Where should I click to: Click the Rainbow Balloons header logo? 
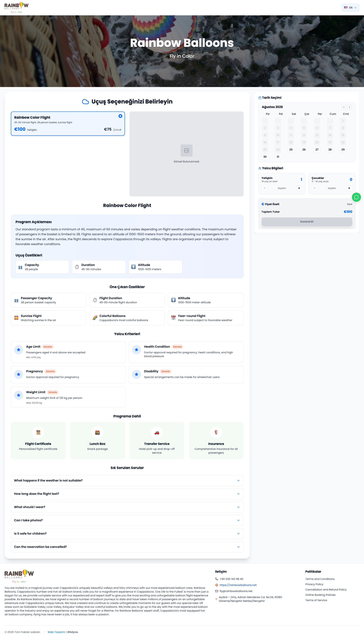[16, 8]
